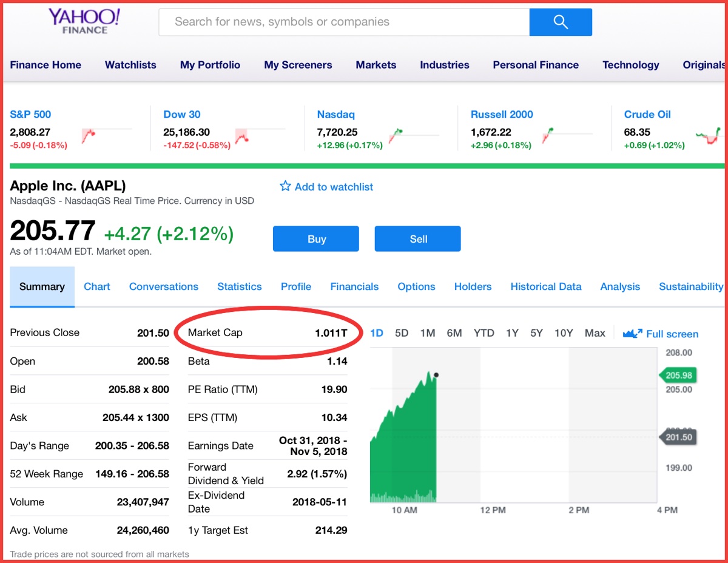The height and width of the screenshot is (563, 728).
Task: Click the blue Buy button
Action: coord(316,239)
